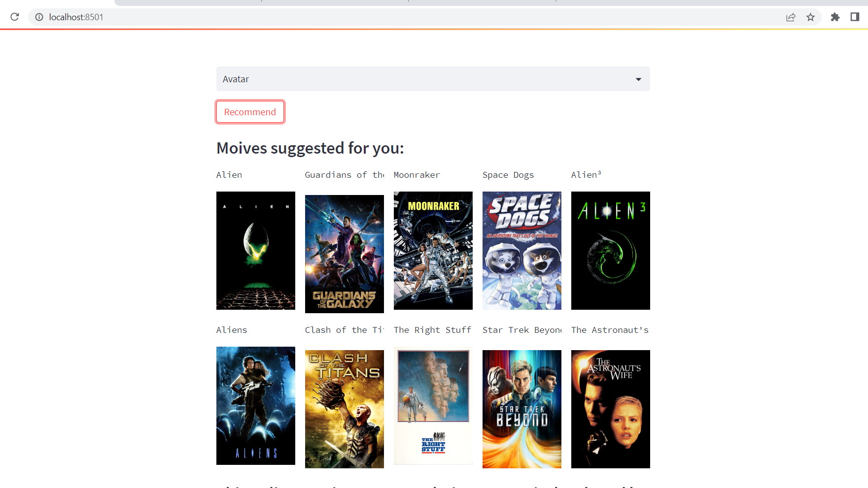Open the Alien 3 poster

coord(610,251)
